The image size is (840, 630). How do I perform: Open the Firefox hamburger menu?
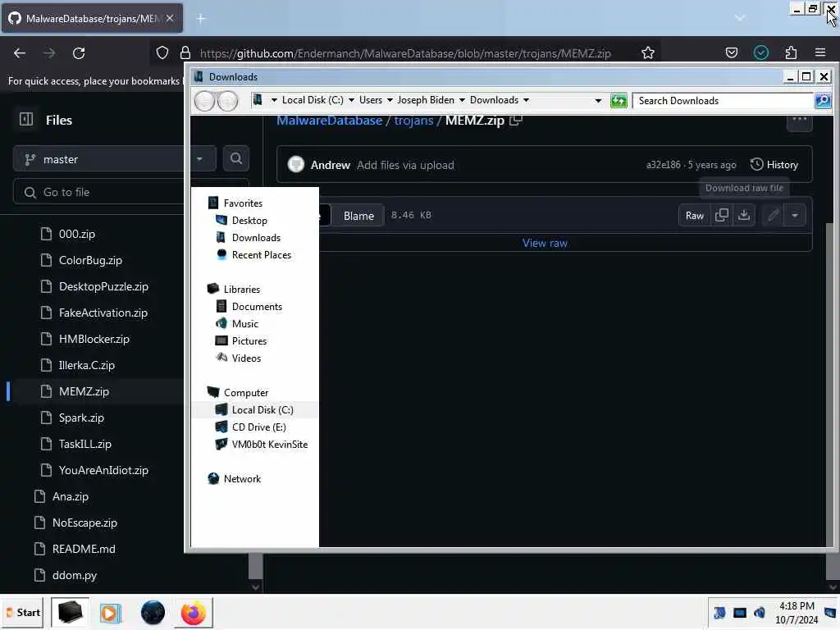coord(819,53)
